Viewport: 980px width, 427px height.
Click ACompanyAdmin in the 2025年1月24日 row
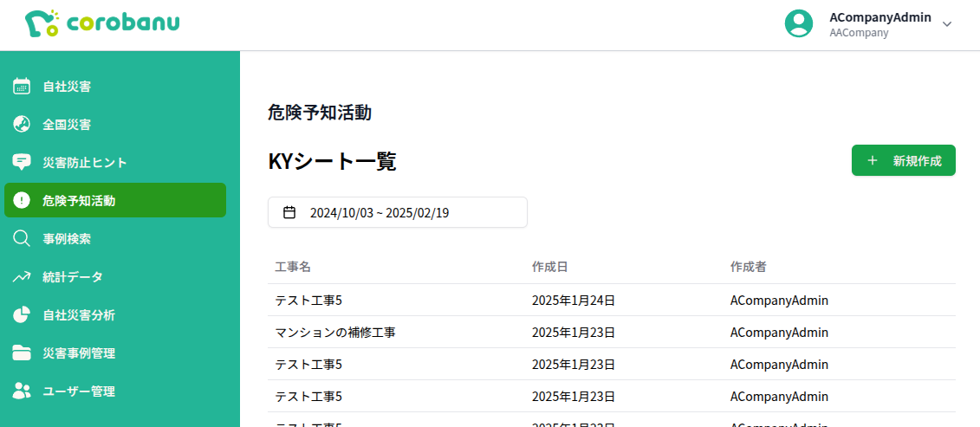[779, 301]
